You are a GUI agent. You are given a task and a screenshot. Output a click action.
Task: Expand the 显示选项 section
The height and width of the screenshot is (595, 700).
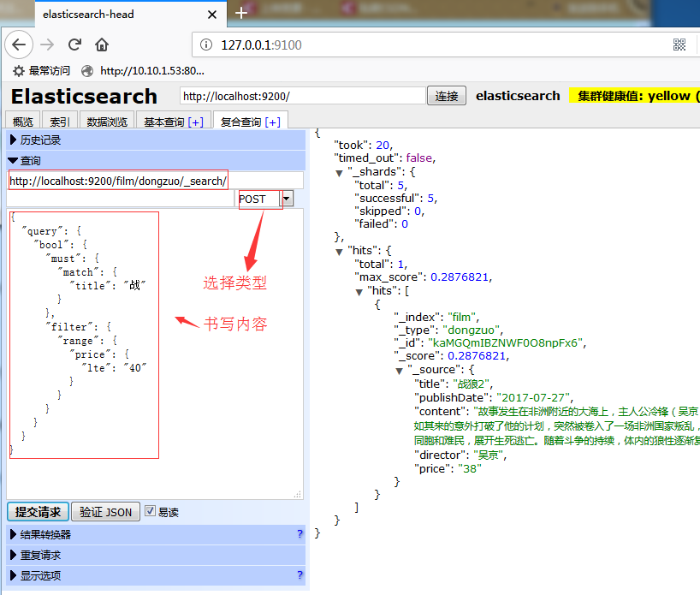157,575
